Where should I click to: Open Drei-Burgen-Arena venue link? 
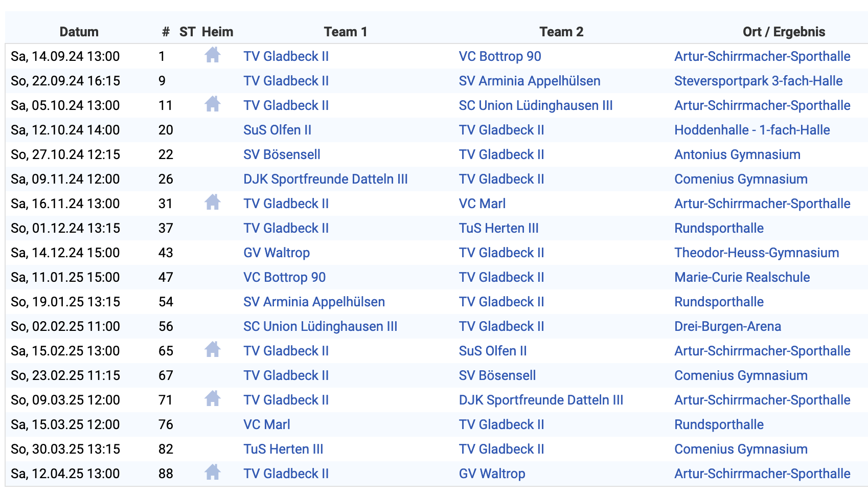pos(727,326)
